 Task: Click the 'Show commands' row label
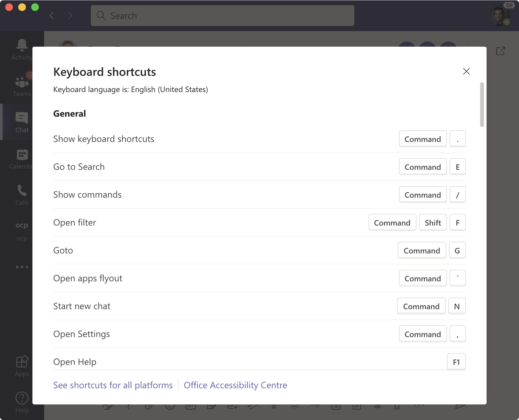click(x=87, y=194)
